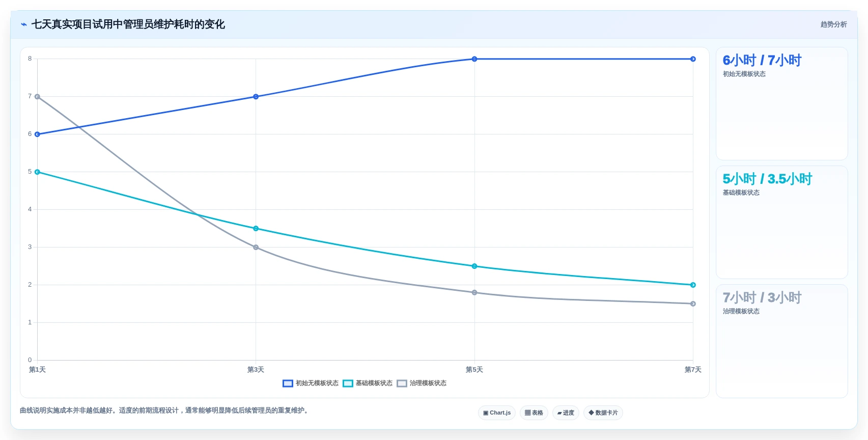Click the 第5天 x-axis label
Viewport: 868px width, 440px height.
pyautogui.click(x=474, y=370)
